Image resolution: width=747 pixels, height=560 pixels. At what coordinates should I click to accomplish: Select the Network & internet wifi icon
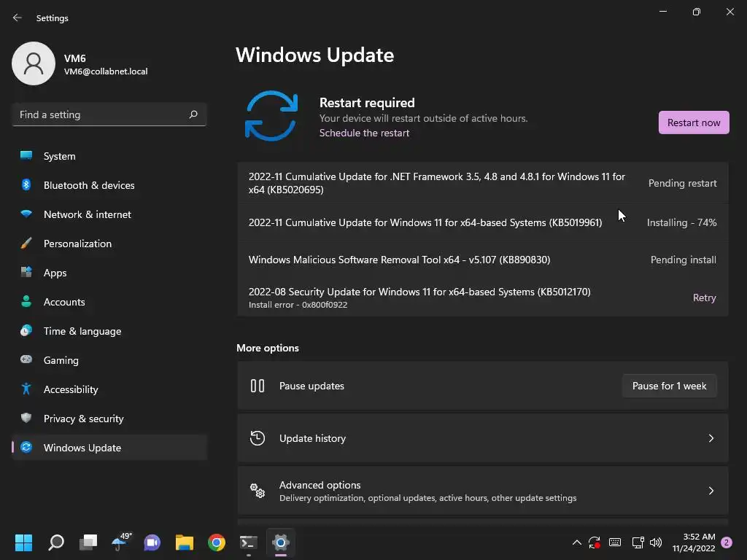pos(26,214)
